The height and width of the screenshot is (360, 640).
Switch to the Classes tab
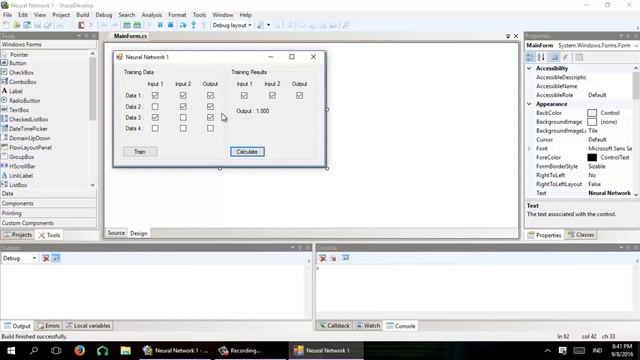tap(581, 235)
